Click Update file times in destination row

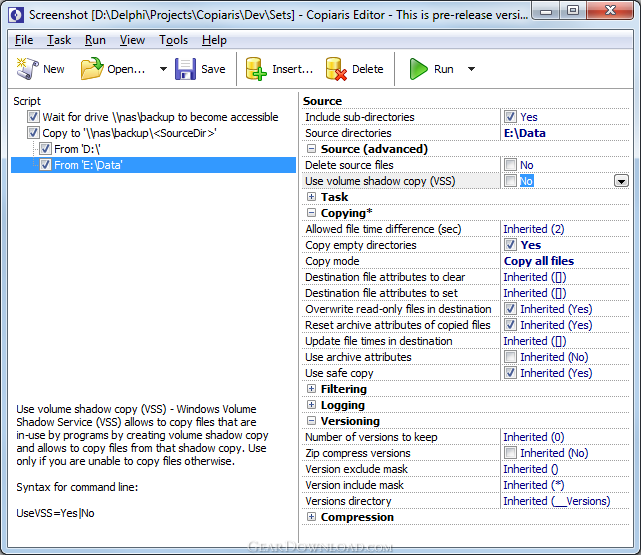(x=466, y=341)
